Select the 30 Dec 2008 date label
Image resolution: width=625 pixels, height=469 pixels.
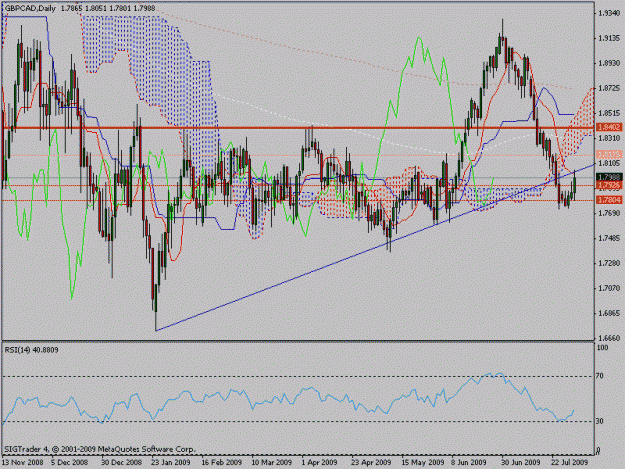(x=121, y=463)
